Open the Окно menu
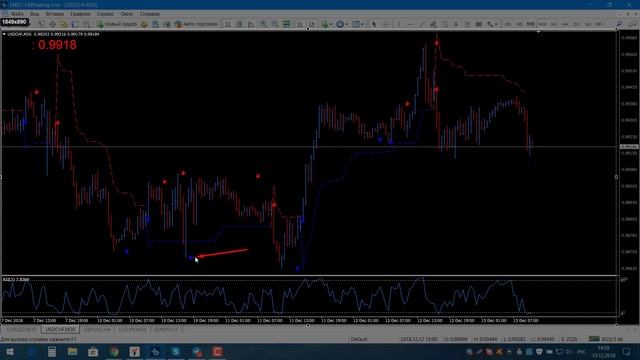This screenshot has height=360, width=640. click(127, 14)
